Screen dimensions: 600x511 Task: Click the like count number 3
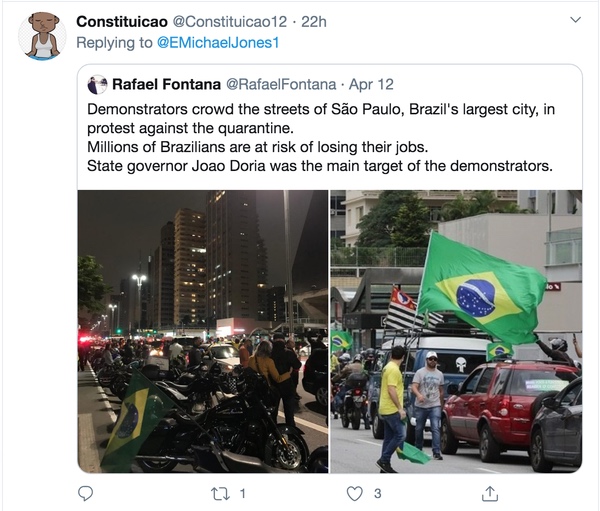click(377, 494)
